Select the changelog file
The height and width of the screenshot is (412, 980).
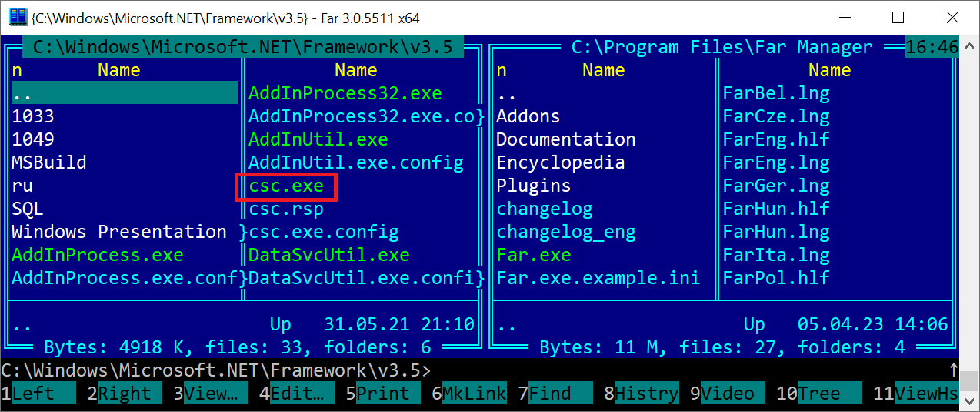545,209
